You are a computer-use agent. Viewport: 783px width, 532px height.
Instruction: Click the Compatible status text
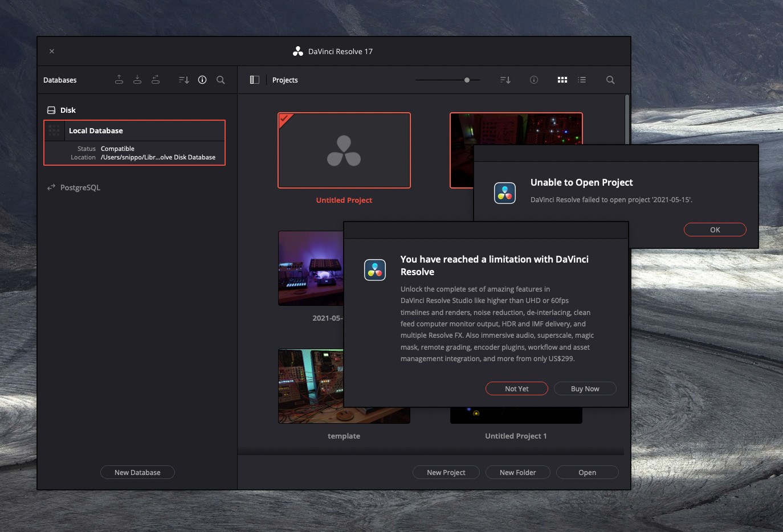(x=117, y=149)
